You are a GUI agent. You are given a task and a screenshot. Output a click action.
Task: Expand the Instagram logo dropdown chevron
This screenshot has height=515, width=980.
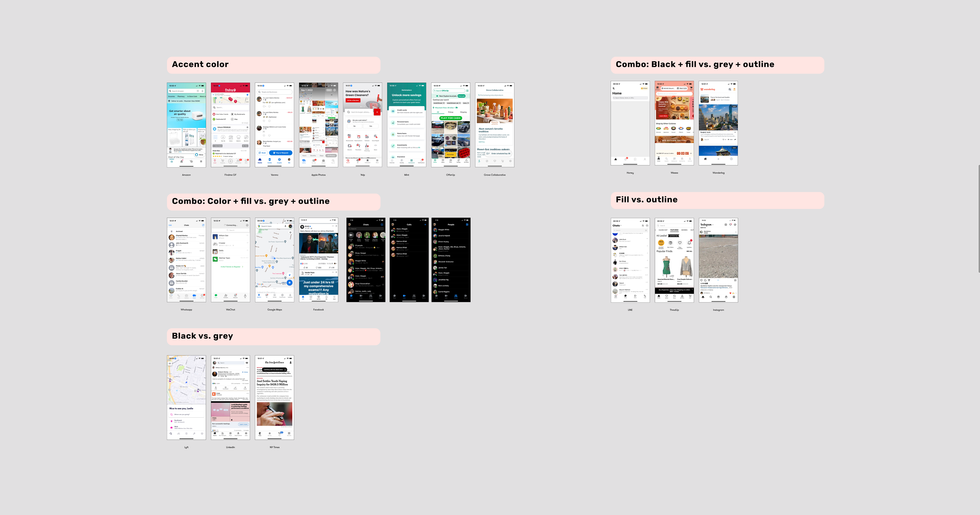[713, 225]
